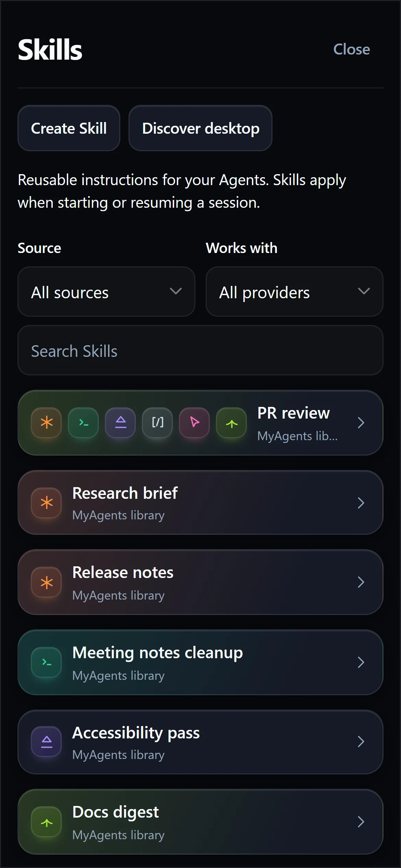401x868 pixels.
Task: Click the Works with label
Action: (242, 248)
